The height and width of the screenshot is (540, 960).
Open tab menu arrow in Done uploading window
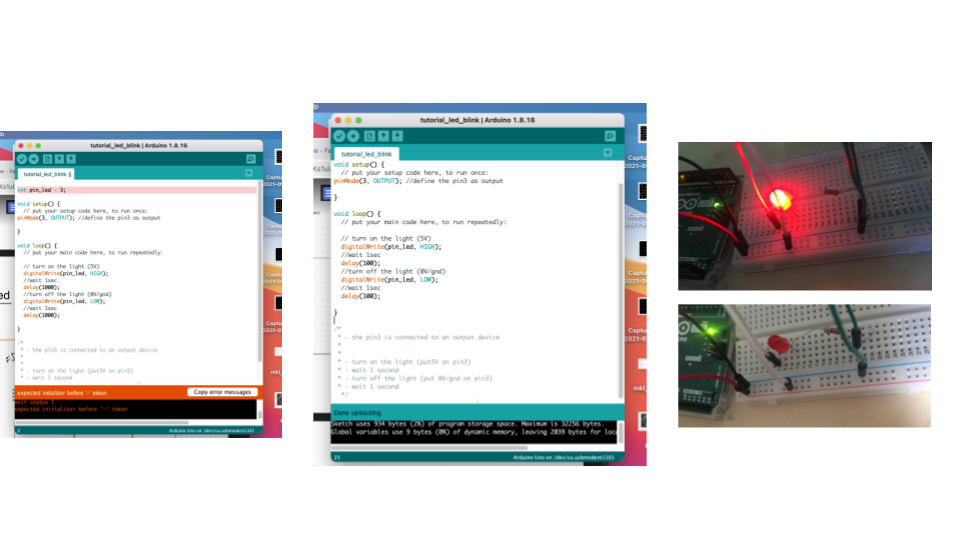[x=607, y=152]
